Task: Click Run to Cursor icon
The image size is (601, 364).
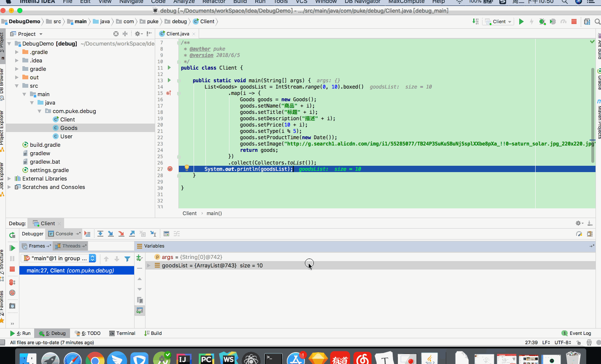Action: [x=153, y=234]
